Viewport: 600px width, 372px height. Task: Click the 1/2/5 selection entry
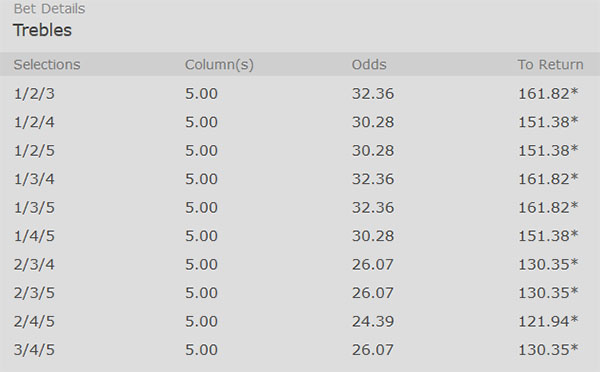point(34,150)
